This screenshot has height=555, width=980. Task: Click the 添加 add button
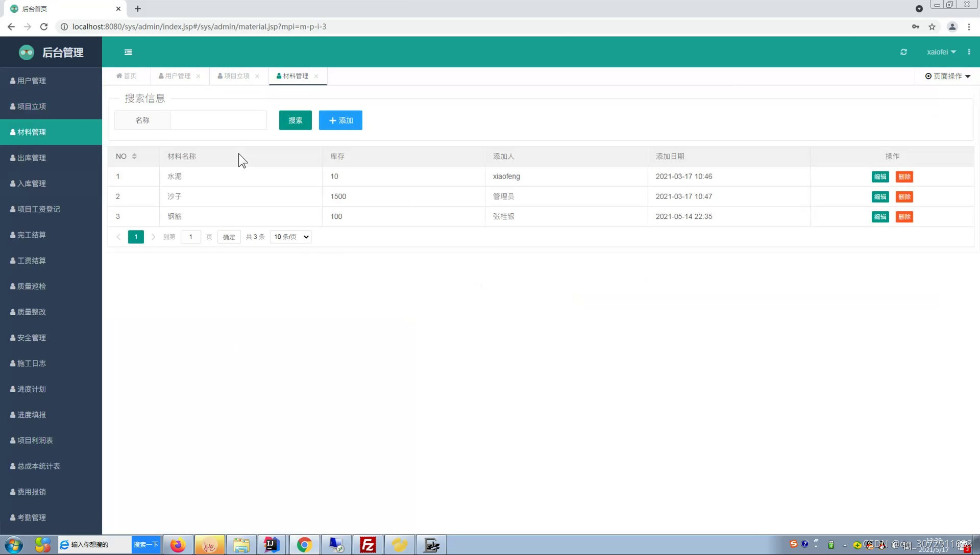click(x=340, y=120)
